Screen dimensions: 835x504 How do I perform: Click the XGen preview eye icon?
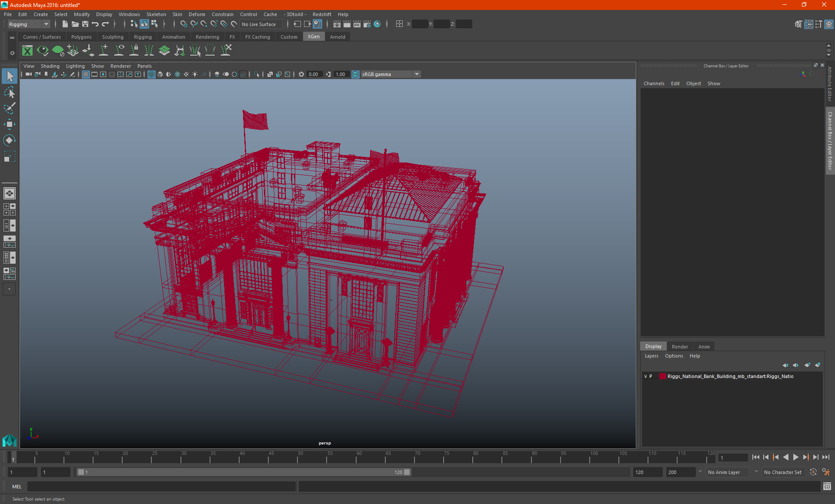pyautogui.click(x=43, y=51)
